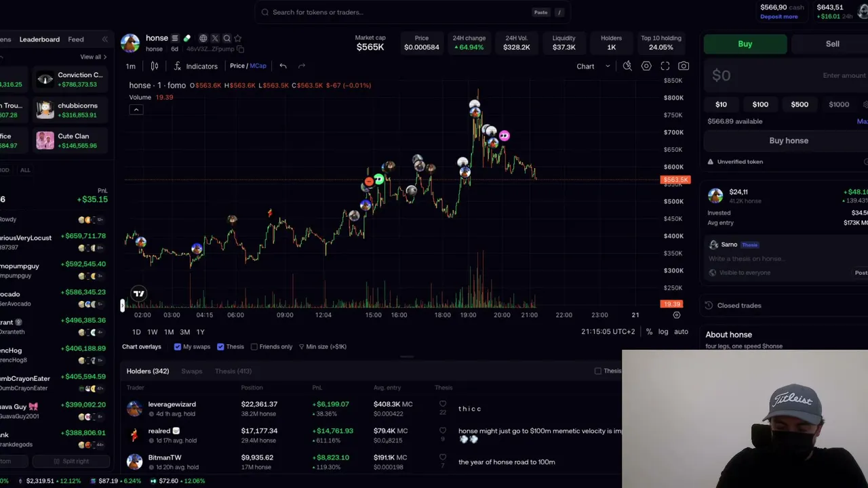Set chart range to 1W
Image resolution: width=868 pixels, height=488 pixels.
pos(153,331)
